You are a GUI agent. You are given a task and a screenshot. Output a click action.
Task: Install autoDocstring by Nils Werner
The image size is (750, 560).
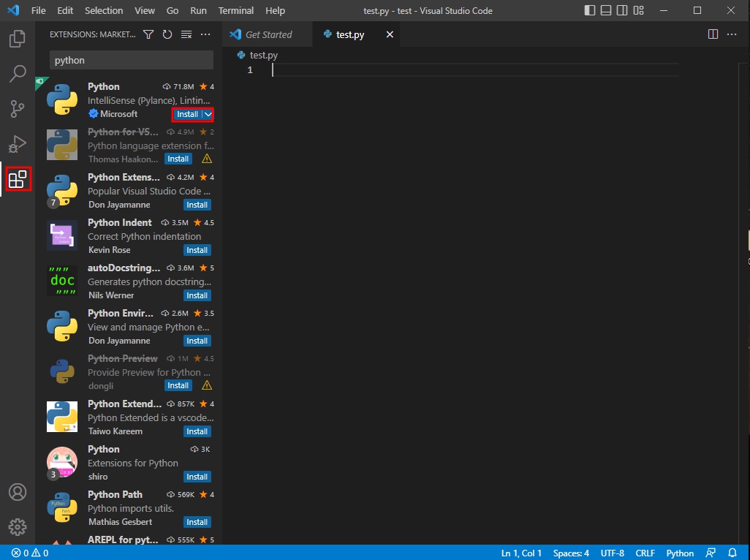(197, 295)
